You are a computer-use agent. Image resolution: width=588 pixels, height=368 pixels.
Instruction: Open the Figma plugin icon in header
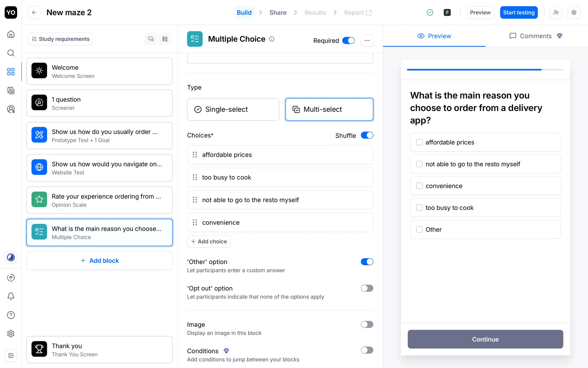click(447, 13)
